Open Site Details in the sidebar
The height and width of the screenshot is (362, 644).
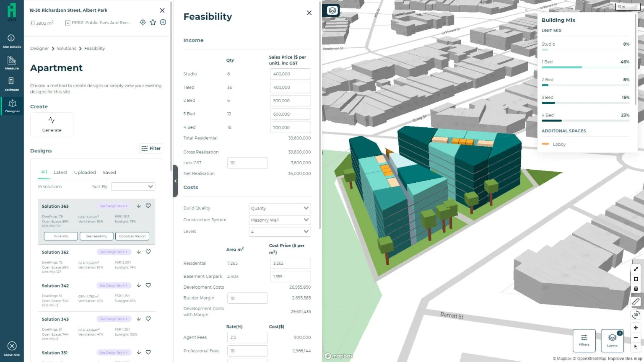click(11, 41)
